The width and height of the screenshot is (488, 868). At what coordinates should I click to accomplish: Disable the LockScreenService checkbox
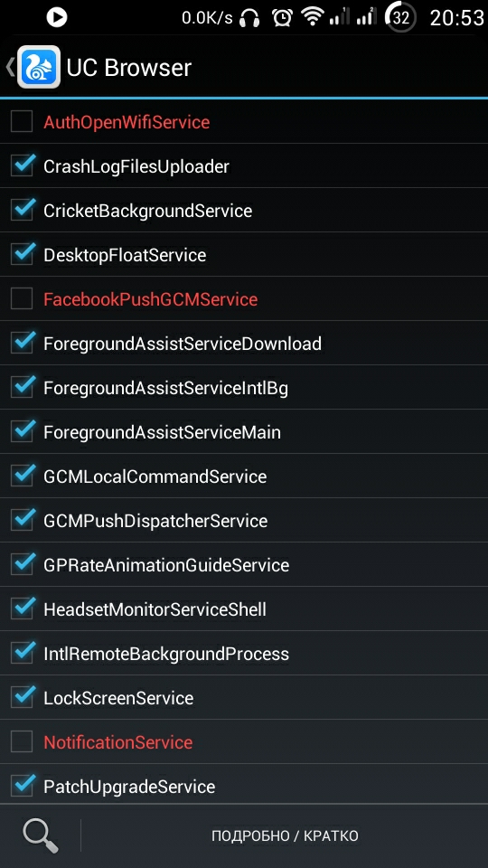(22, 697)
